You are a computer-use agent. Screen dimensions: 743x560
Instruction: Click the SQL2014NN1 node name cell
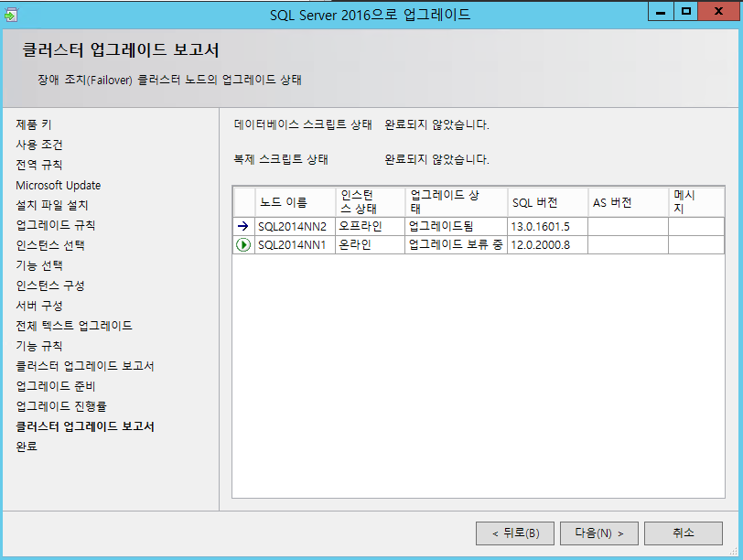tap(296, 245)
